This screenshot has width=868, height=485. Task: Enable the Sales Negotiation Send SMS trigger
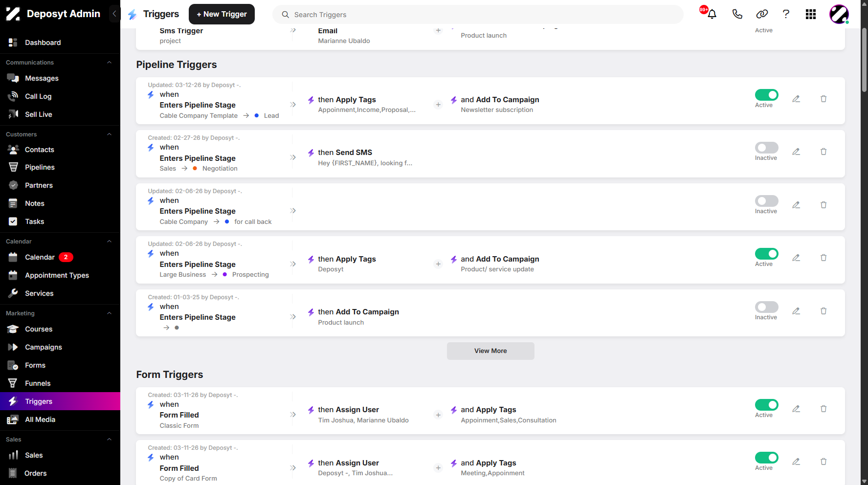[x=766, y=148]
